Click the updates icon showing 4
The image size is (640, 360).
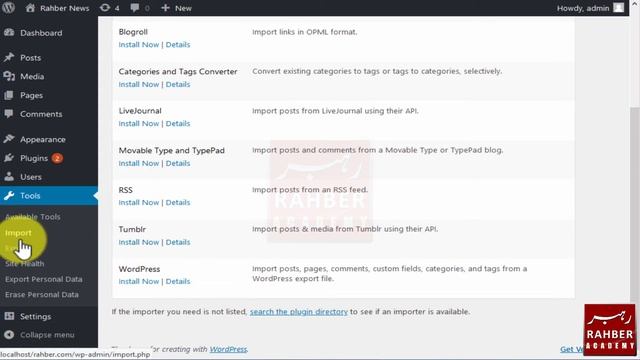[x=105, y=8]
